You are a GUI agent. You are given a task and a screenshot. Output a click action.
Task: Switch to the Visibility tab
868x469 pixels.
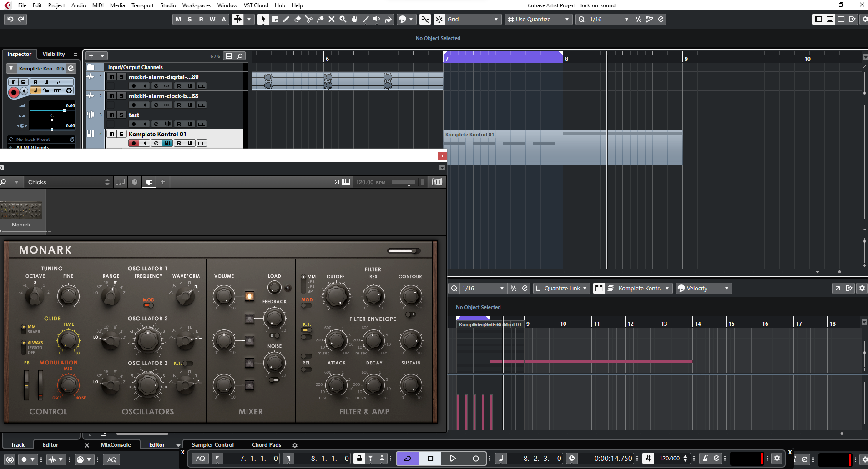54,54
